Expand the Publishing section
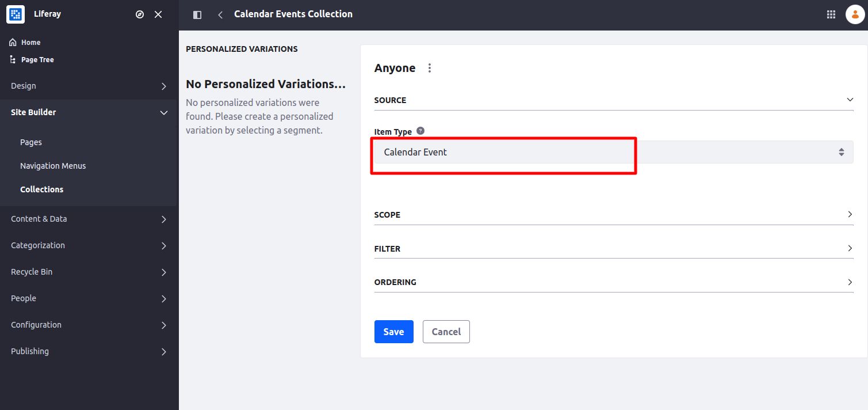 pyautogui.click(x=89, y=351)
